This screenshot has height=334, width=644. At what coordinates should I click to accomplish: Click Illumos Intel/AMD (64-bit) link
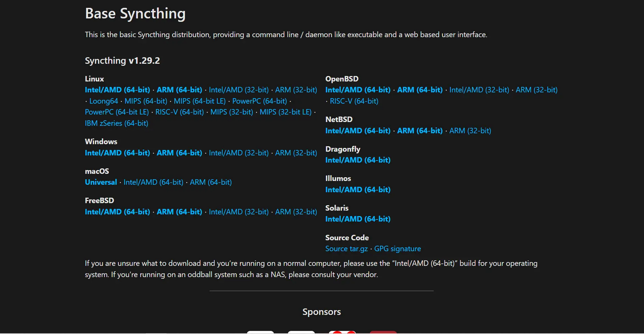point(358,190)
